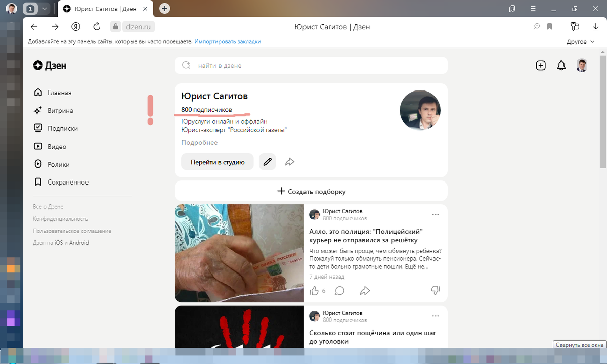Share the 'Алло, это полиция' article
Screen dimensions: 607x364
(365, 291)
